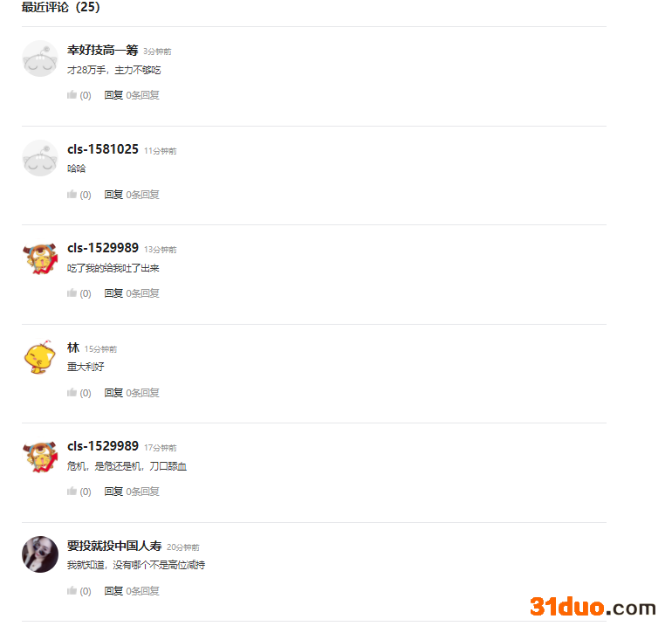The image size is (672, 626).
Task: Like the comment by 幸好技高一筹
Action: (72, 95)
